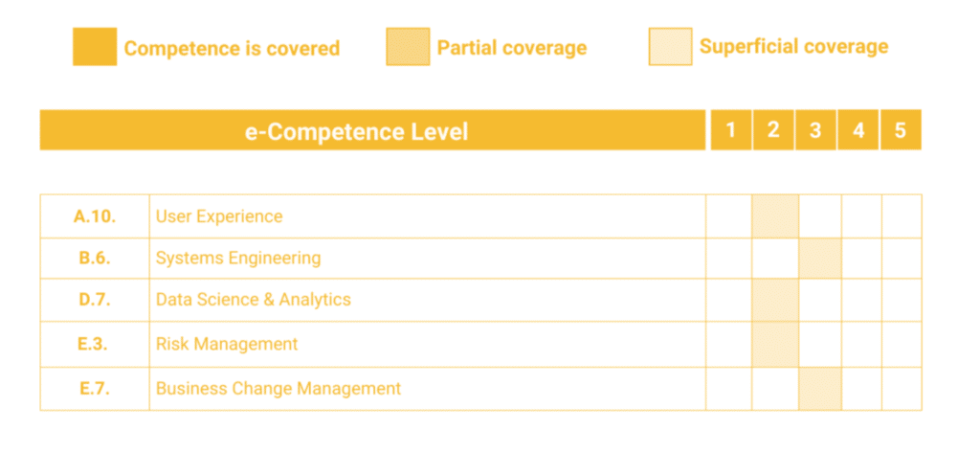Choose level 3 column header
Viewport: 980px width, 453px height.
click(815, 130)
